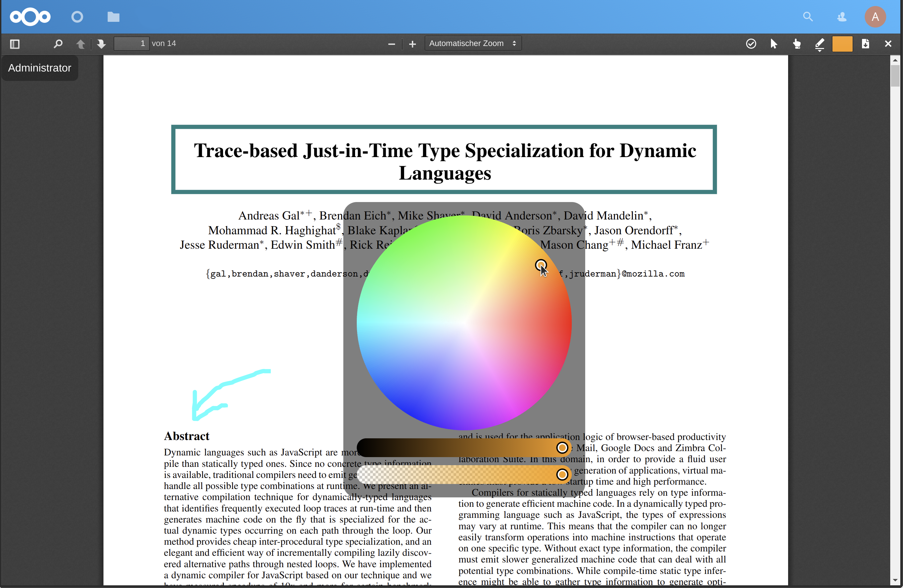Expand the pencil drawing tool options
The image size is (903, 588).
820,45
